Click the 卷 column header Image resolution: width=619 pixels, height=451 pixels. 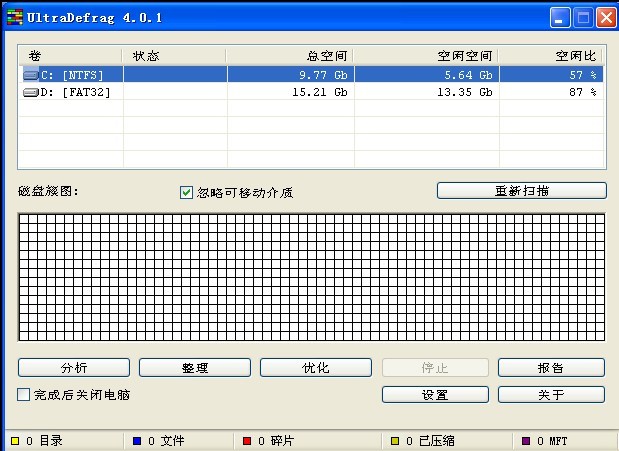[70, 56]
